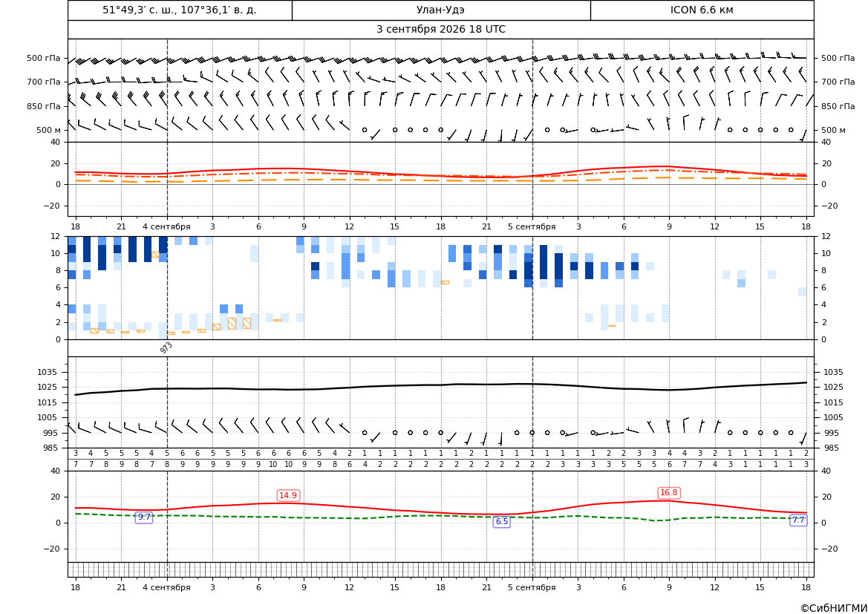Click the red 16.8 maximum temperature label

pyautogui.click(x=669, y=493)
